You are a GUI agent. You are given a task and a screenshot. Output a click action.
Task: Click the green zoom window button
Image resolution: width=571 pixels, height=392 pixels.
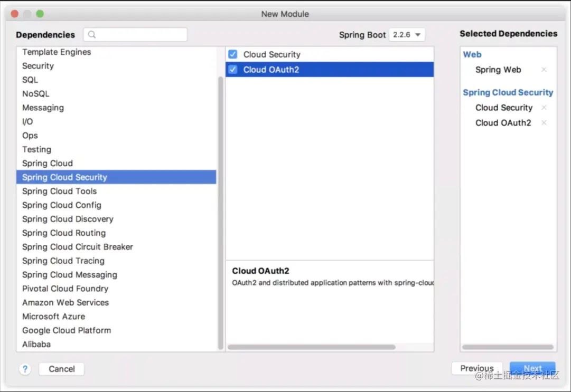[40, 14]
